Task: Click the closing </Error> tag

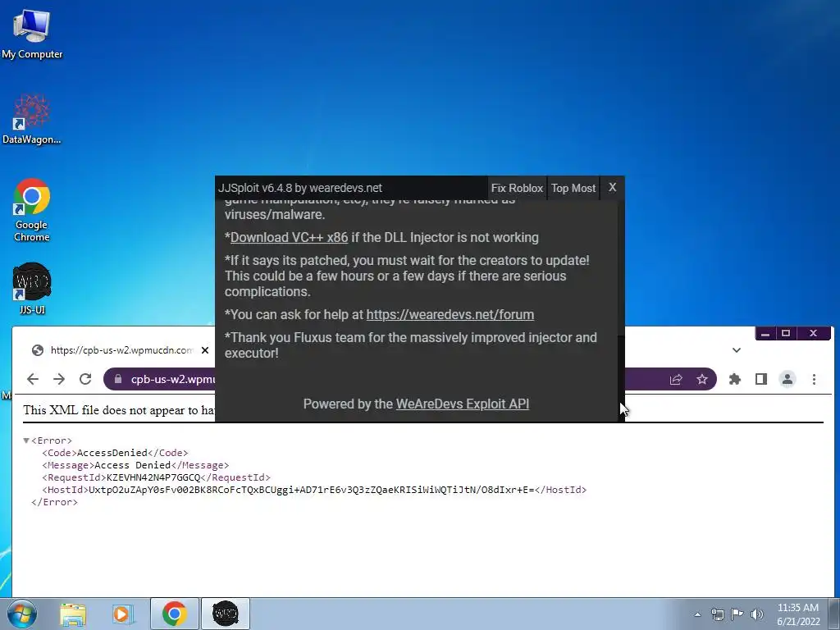Action: tap(54, 502)
